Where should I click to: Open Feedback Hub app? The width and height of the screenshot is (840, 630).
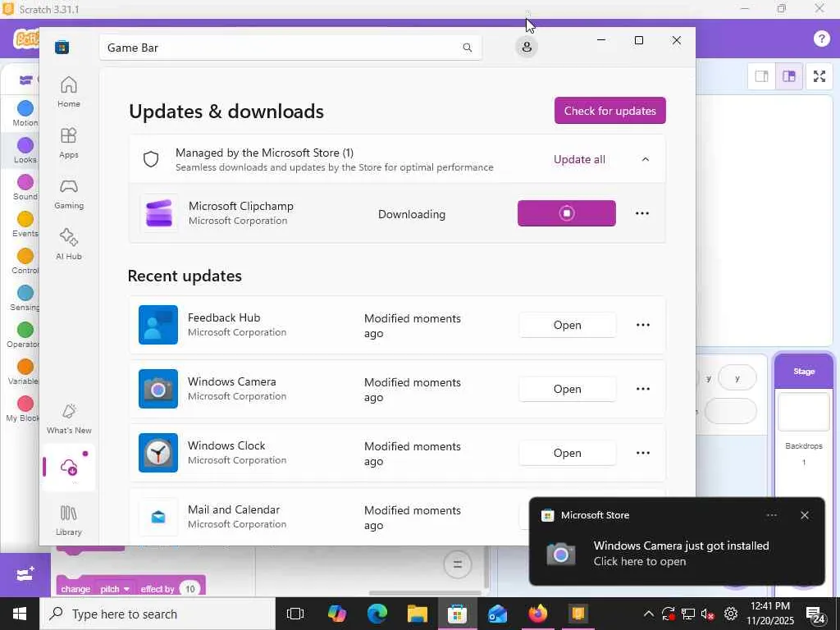tap(568, 325)
